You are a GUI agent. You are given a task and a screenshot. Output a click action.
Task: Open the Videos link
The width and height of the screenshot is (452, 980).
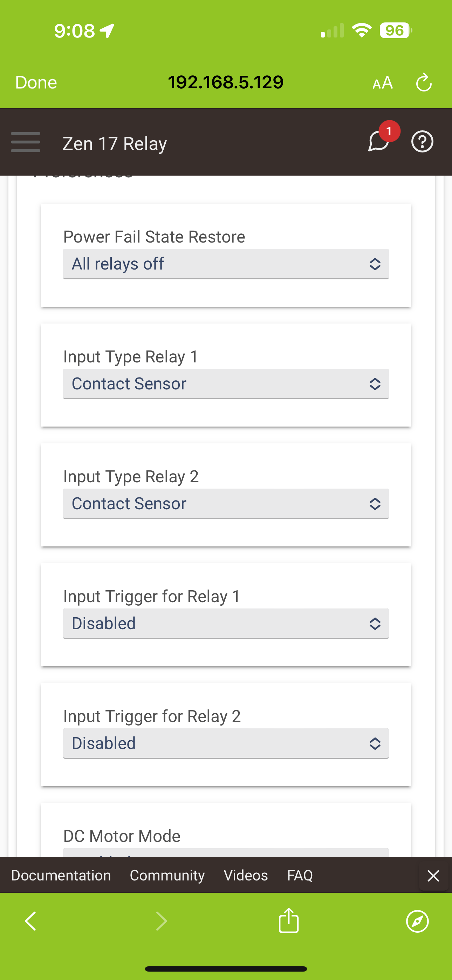pyautogui.click(x=246, y=876)
